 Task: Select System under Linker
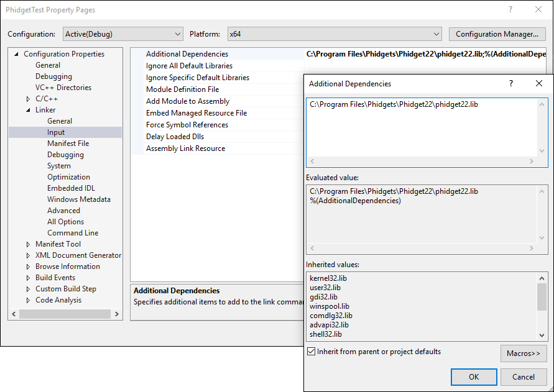click(x=58, y=166)
